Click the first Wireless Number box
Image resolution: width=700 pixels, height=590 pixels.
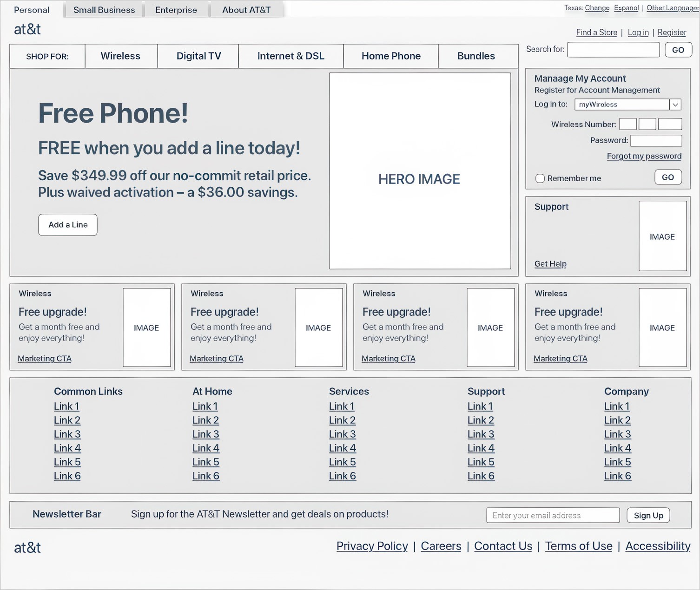point(628,124)
